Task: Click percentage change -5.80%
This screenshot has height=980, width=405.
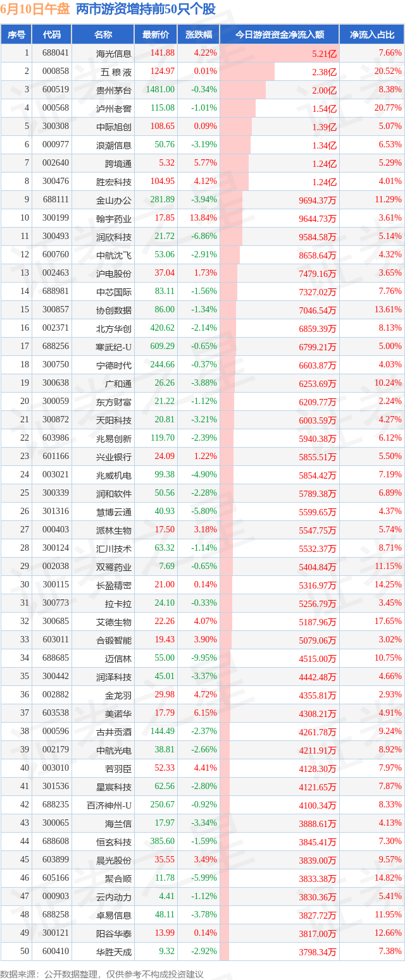Action: 204,511
